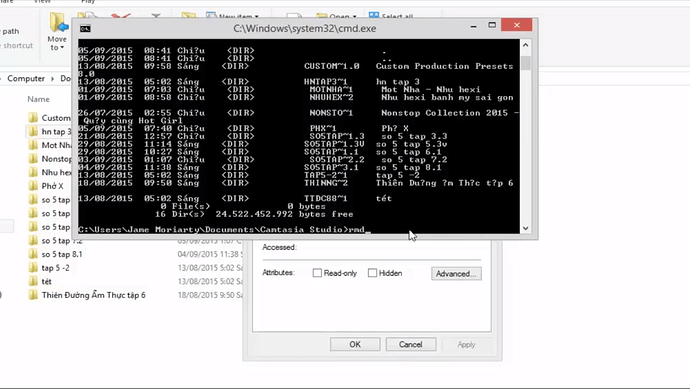The image size is (690, 389).
Task: Click the cmd.exe icon in the title bar
Action: pyautogui.click(x=85, y=29)
